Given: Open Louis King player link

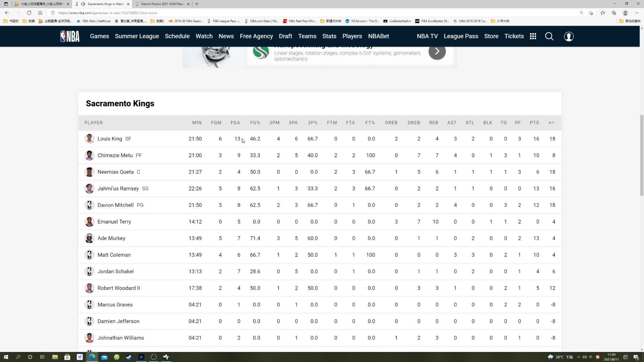Looking at the screenshot, I should point(110,139).
